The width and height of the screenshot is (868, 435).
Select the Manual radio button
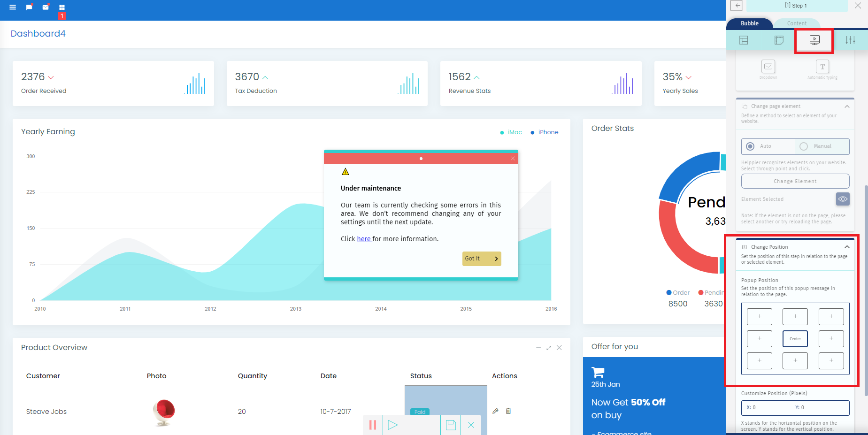(x=804, y=146)
